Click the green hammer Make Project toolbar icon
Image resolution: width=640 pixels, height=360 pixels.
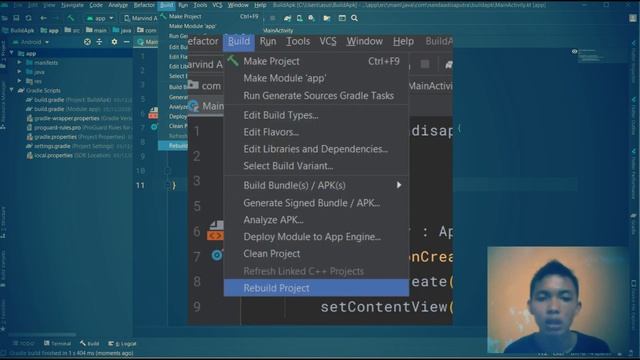pyautogui.click(x=71, y=18)
